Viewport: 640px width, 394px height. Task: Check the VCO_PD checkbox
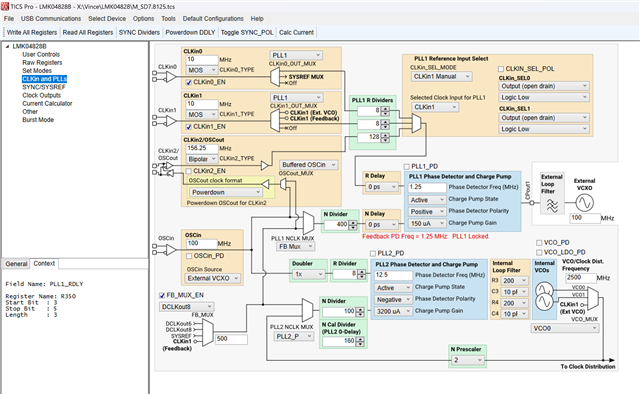point(539,243)
